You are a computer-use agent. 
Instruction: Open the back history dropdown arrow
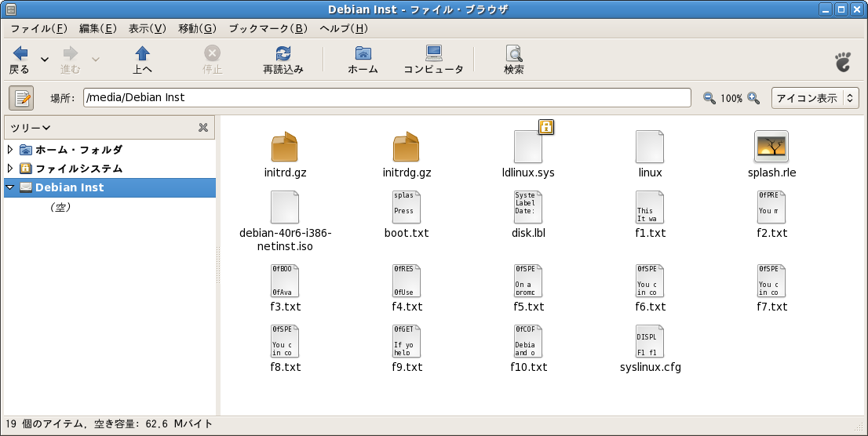(x=45, y=60)
